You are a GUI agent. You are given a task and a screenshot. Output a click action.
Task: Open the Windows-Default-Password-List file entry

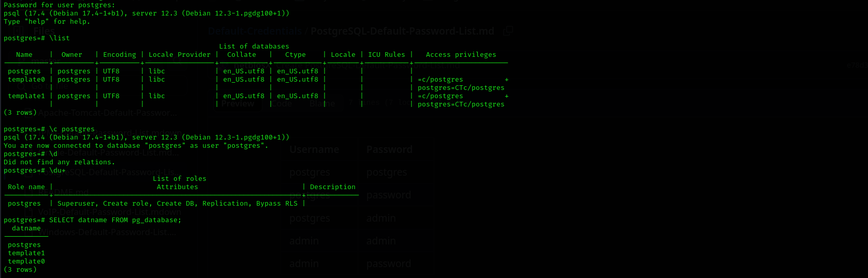click(107, 233)
